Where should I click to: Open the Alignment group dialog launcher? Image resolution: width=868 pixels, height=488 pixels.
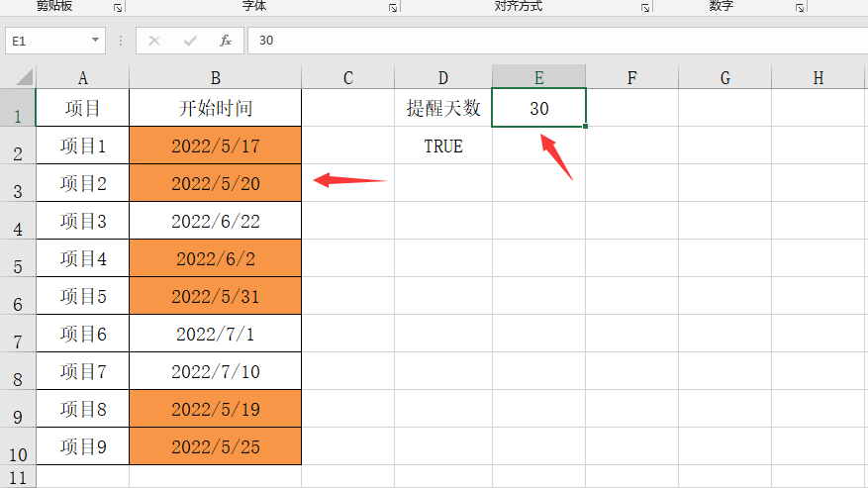[645, 7]
